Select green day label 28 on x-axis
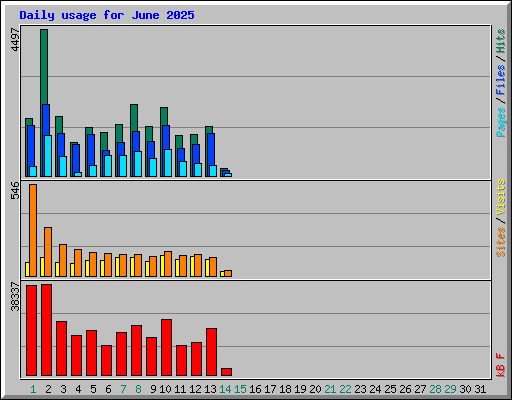Screen dimensions: 512x400 (x=435, y=389)
